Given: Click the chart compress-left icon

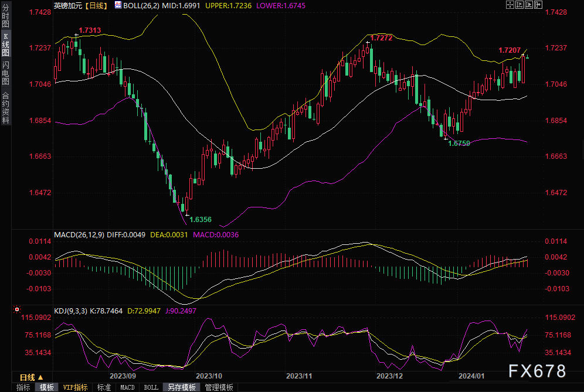Looking at the screenshot, I should click(x=519, y=5).
